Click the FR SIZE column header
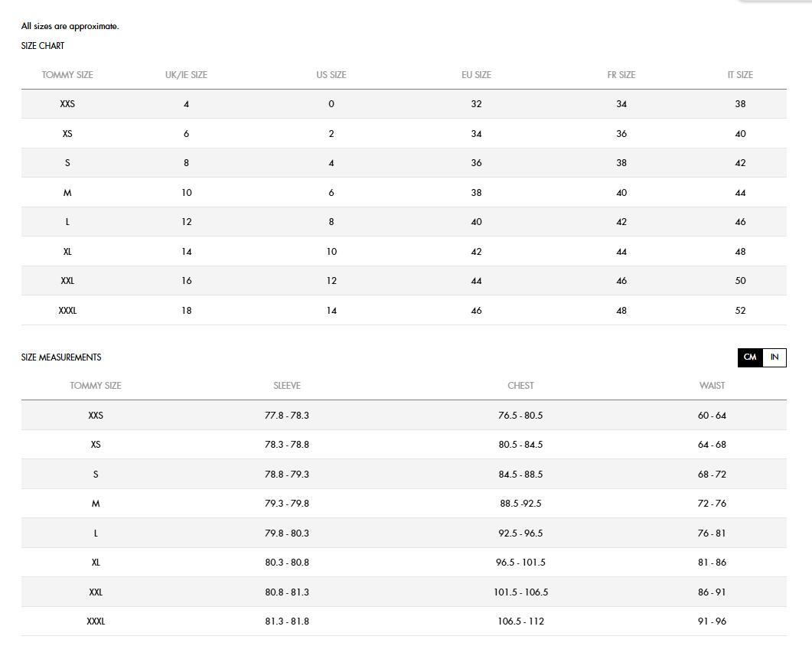Screen dimensions: 812x646 coord(621,75)
